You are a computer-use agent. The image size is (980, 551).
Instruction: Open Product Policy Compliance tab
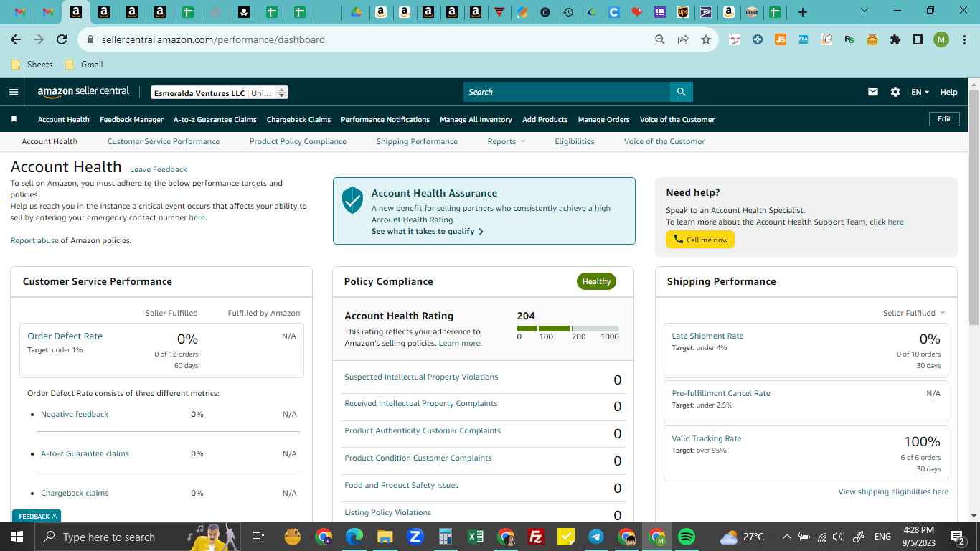(x=298, y=141)
